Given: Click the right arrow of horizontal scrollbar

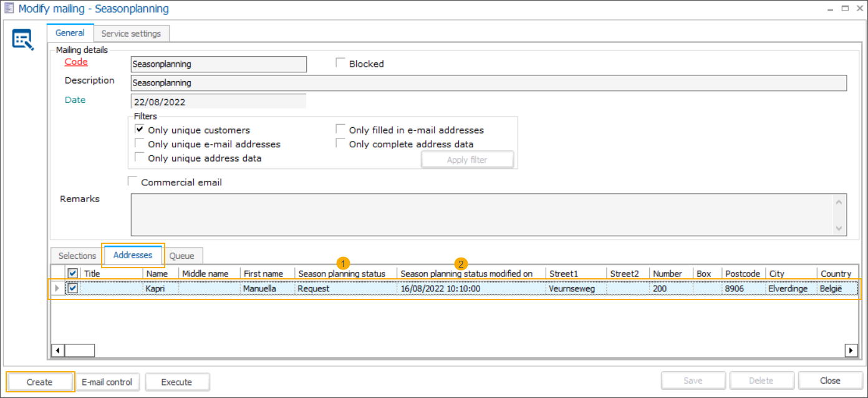Looking at the screenshot, I should coord(851,351).
